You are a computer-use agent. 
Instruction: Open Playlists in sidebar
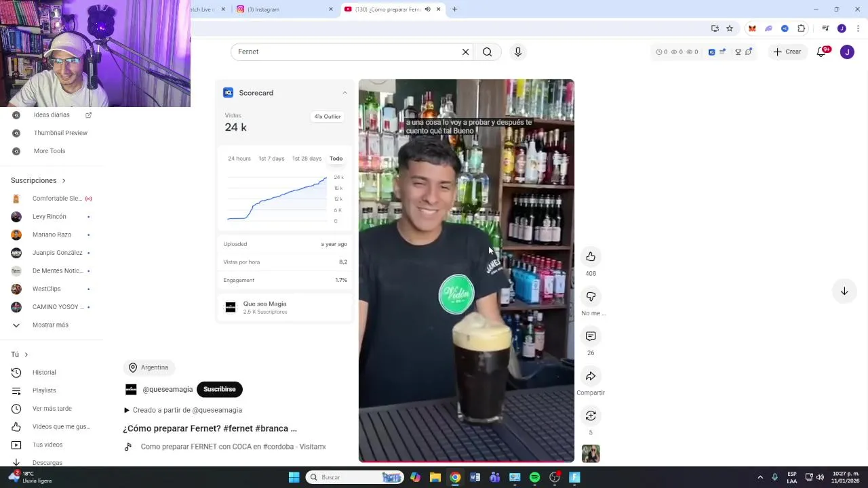tap(51, 390)
